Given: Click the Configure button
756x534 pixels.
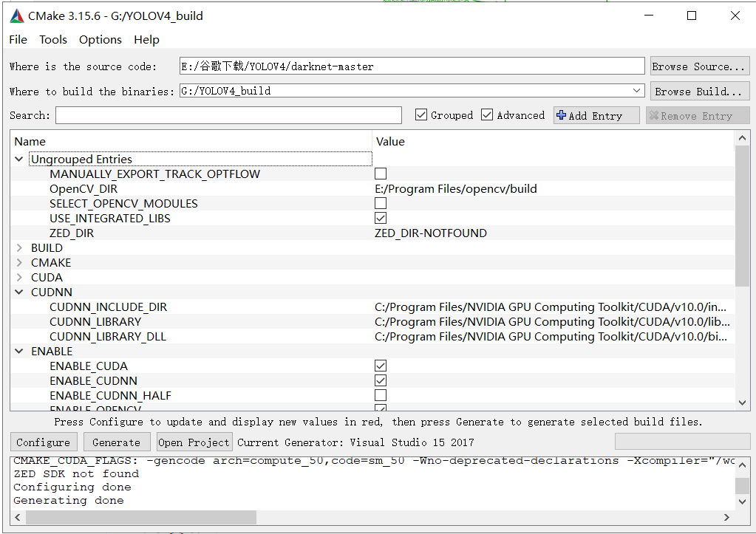Looking at the screenshot, I should [43, 442].
